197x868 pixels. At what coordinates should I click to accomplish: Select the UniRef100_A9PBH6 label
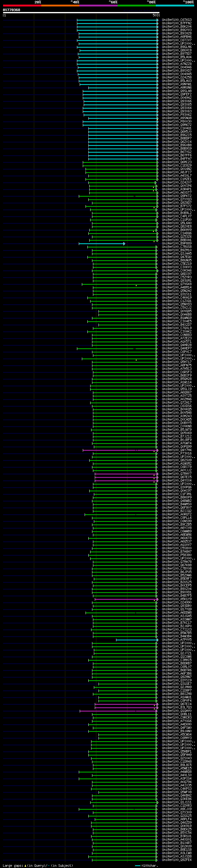[x=177, y=37]
